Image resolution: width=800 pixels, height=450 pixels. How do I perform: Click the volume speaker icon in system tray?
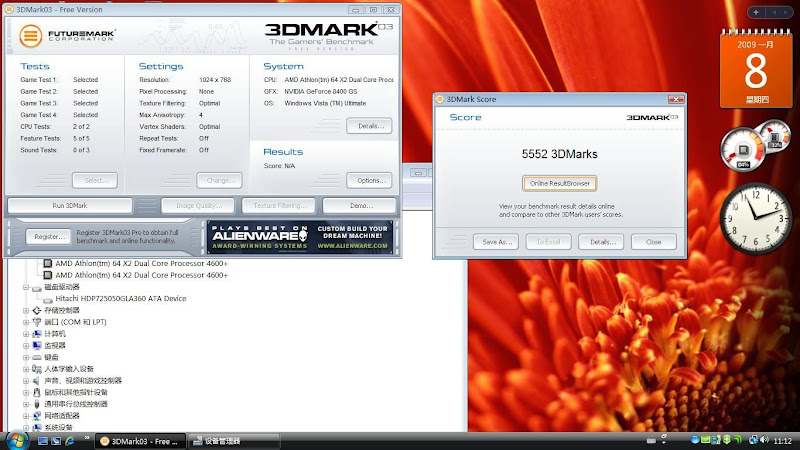[x=764, y=440]
